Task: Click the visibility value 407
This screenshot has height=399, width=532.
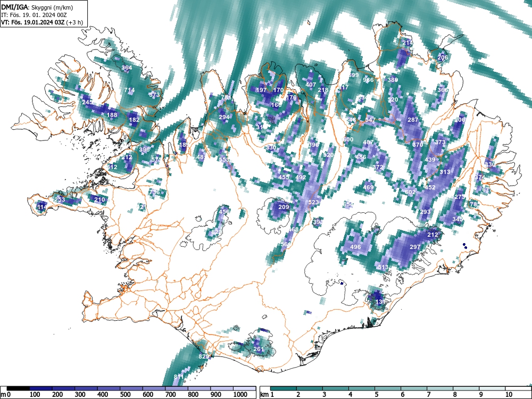Action: [311, 85]
